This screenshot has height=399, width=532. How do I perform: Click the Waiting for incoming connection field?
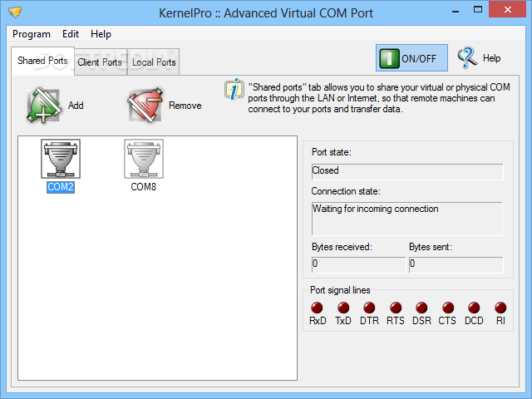coord(406,219)
